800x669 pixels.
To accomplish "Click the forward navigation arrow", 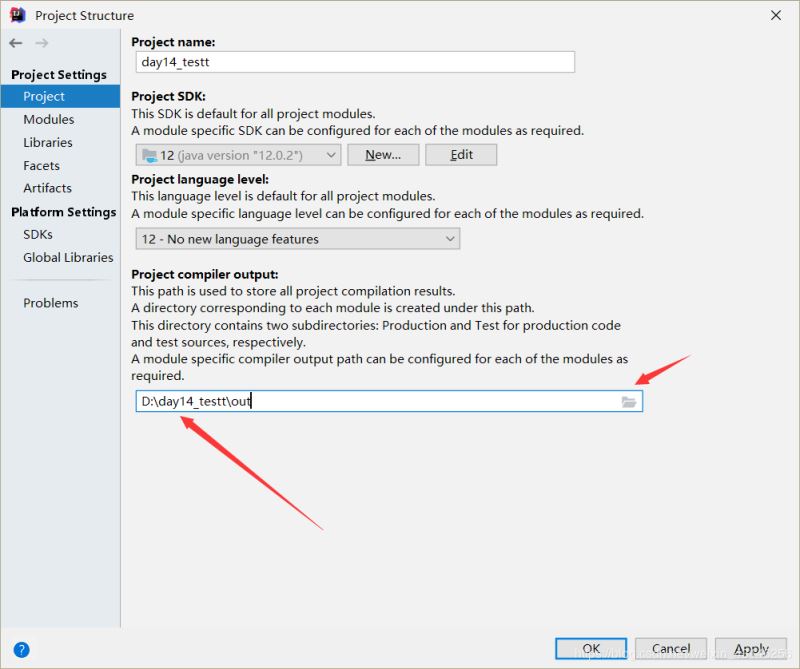I will [x=41, y=43].
